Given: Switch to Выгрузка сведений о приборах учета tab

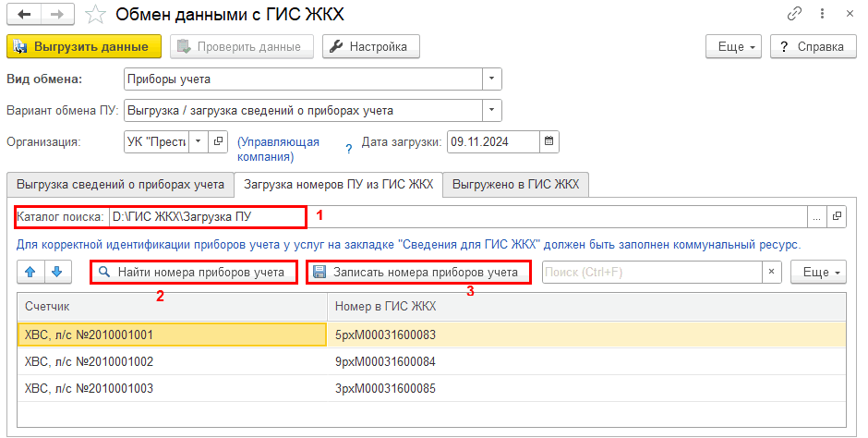Looking at the screenshot, I should pos(120,185).
